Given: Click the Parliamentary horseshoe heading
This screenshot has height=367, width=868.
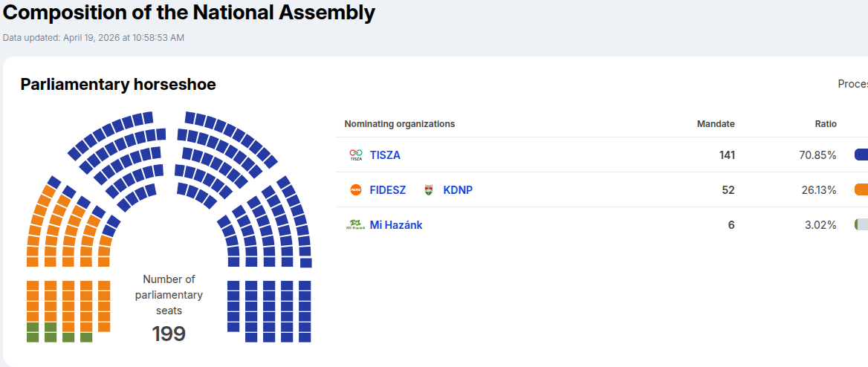Looking at the screenshot, I should point(118,85).
